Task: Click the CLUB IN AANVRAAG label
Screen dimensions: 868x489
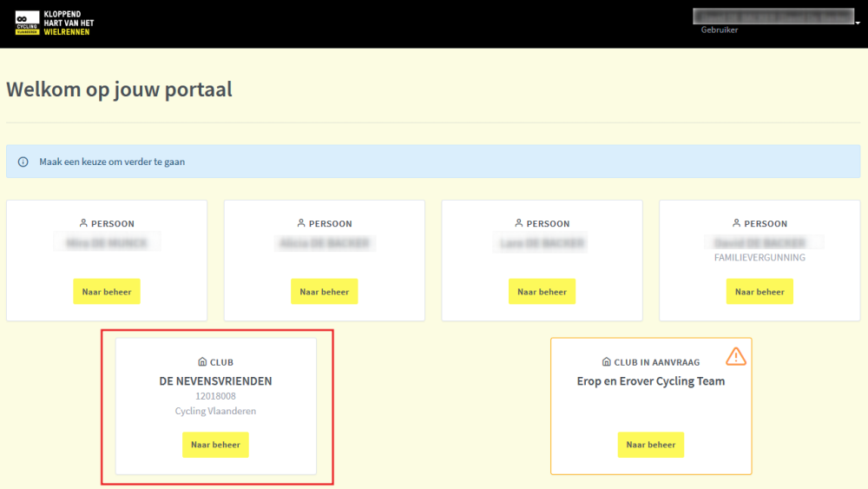Action: 656,362
